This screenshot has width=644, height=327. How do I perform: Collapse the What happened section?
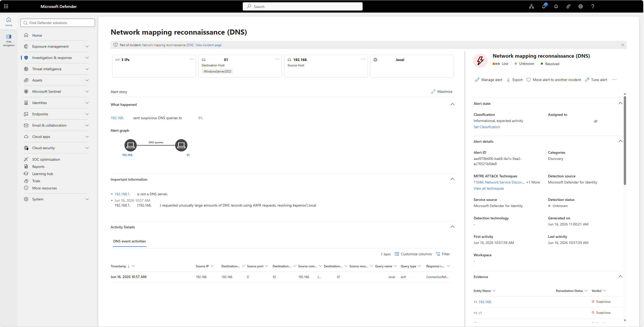(x=452, y=104)
